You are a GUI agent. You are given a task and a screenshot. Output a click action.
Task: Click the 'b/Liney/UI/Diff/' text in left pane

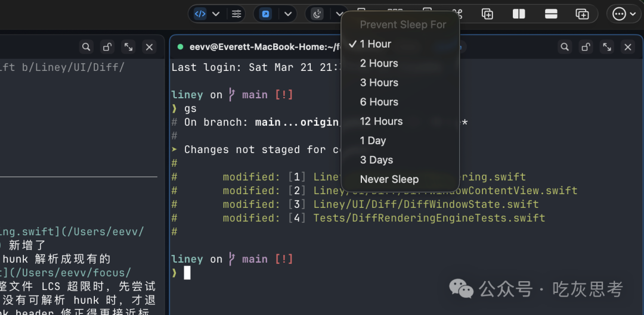73,67
